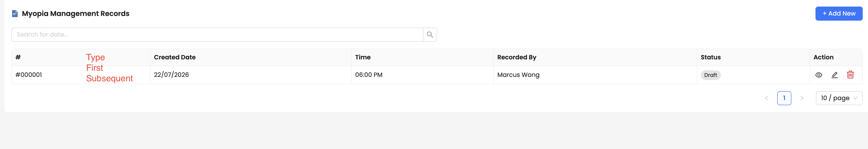Go to previous page arrow
The image size is (868, 149).
(x=767, y=98)
